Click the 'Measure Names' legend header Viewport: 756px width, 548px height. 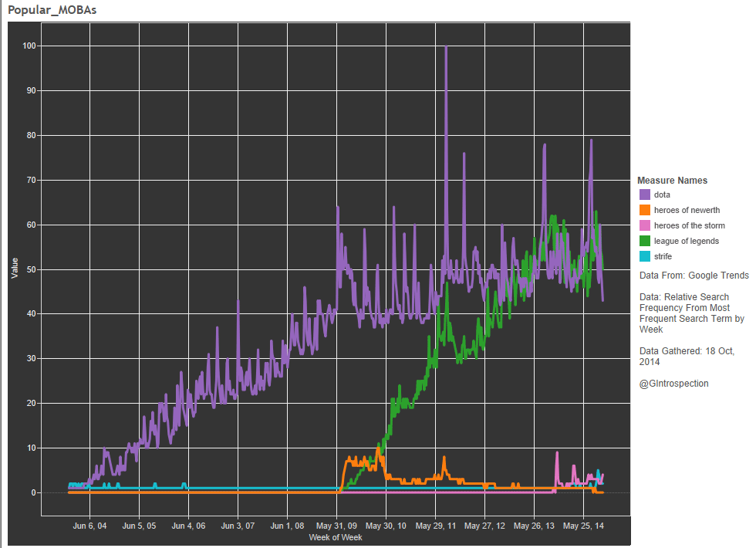[x=672, y=181]
